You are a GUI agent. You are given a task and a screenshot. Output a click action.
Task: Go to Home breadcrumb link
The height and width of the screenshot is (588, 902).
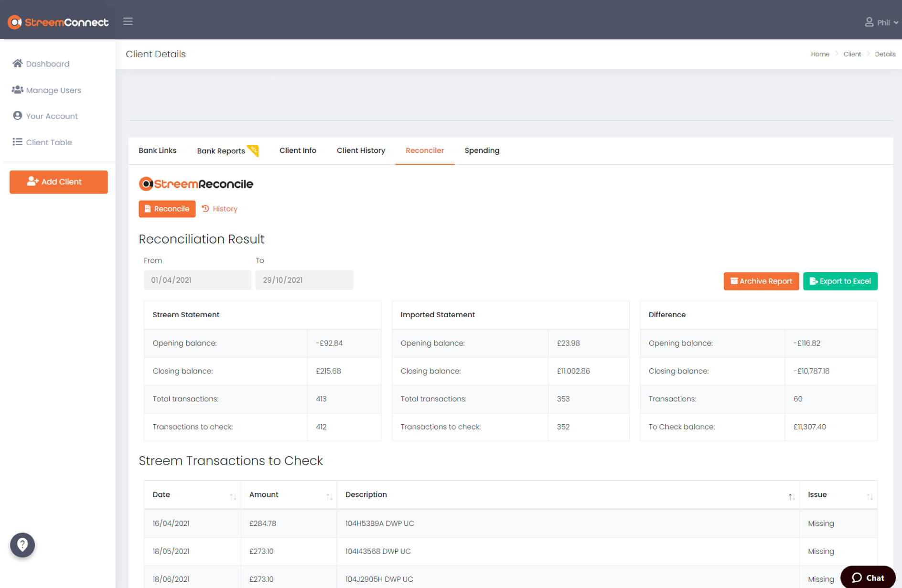click(820, 54)
